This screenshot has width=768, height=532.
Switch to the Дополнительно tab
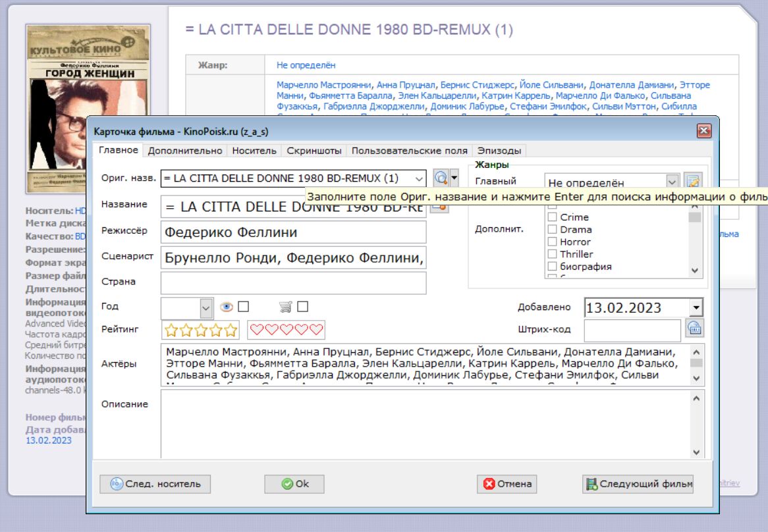pyautogui.click(x=185, y=151)
